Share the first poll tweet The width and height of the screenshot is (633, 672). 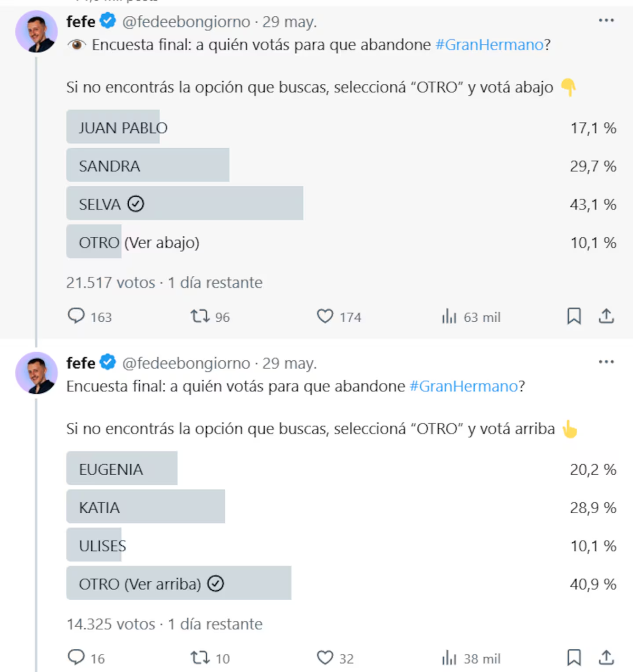(607, 316)
